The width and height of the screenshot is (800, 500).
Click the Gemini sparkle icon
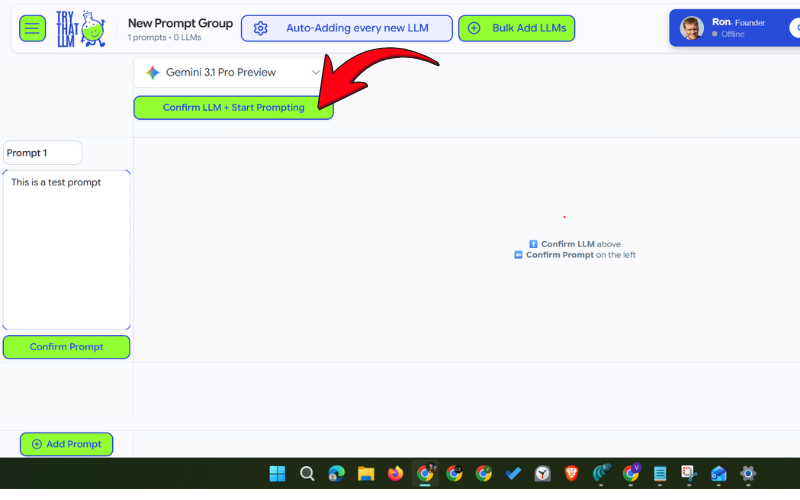click(x=153, y=73)
